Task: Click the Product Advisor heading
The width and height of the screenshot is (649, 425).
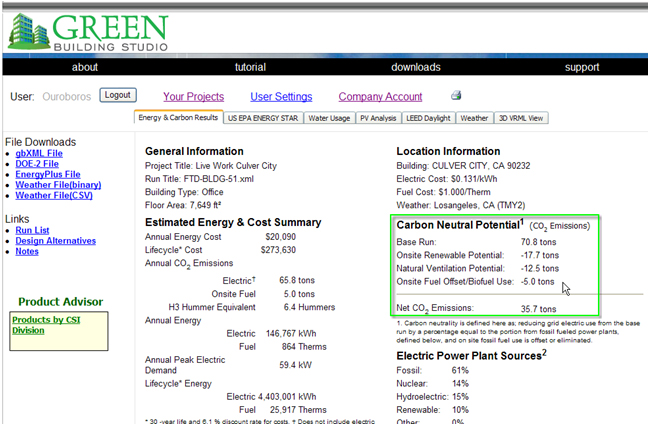Action: click(x=60, y=302)
